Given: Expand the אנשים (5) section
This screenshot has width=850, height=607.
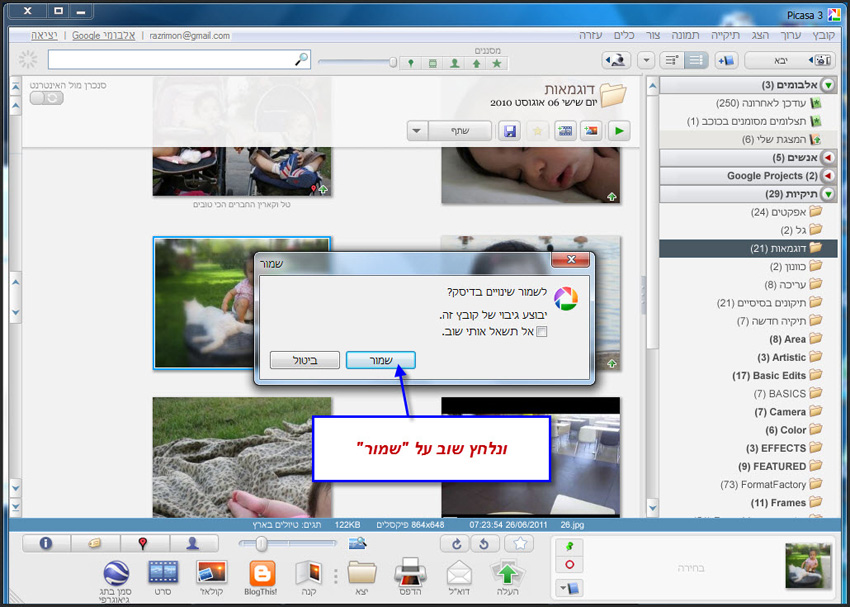Looking at the screenshot, I should tap(828, 158).
